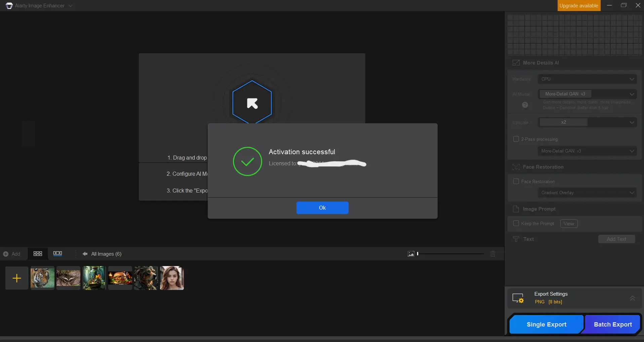644x342 pixels.
Task: Click the All Images (6) label
Action: (x=106, y=254)
